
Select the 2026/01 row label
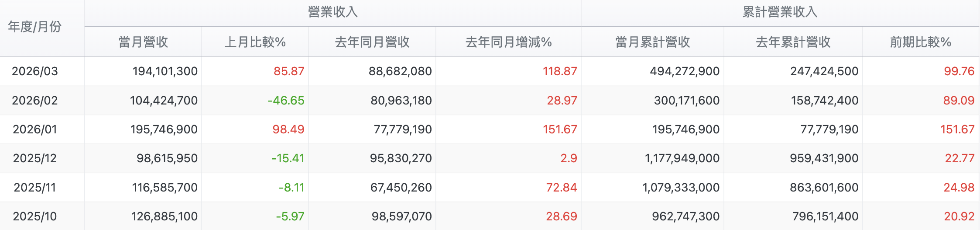(x=35, y=129)
